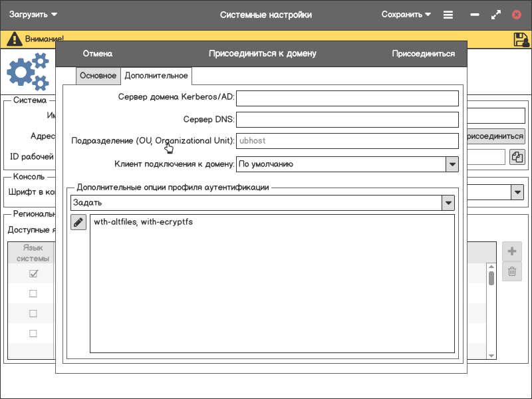Check the second system language checkbox
This screenshot has width=532, height=399.
pyautogui.click(x=33, y=294)
